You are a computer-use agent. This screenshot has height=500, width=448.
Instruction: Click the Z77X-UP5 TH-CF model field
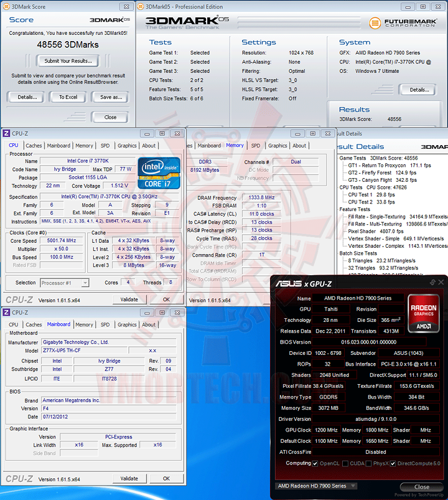tap(85, 351)
